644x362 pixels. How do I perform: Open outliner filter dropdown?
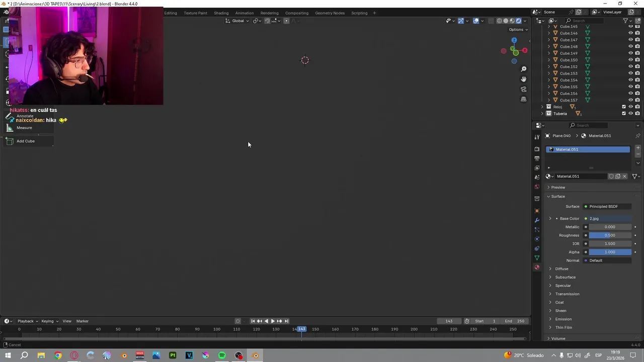[628, 21]
